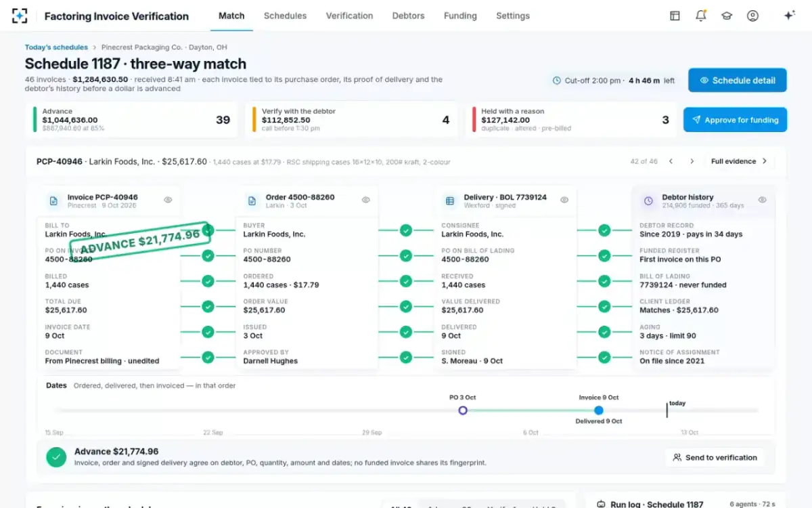Click check mark linking Billed to Ordered cases
This screenshot has height=508, width=812.
click(x=208, y=281)
